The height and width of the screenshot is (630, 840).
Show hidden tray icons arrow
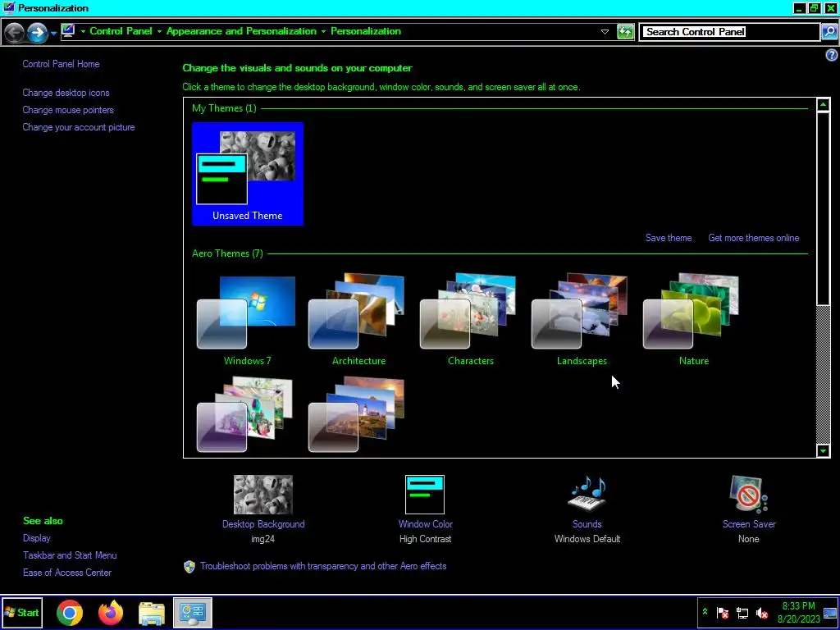point(705,612)
